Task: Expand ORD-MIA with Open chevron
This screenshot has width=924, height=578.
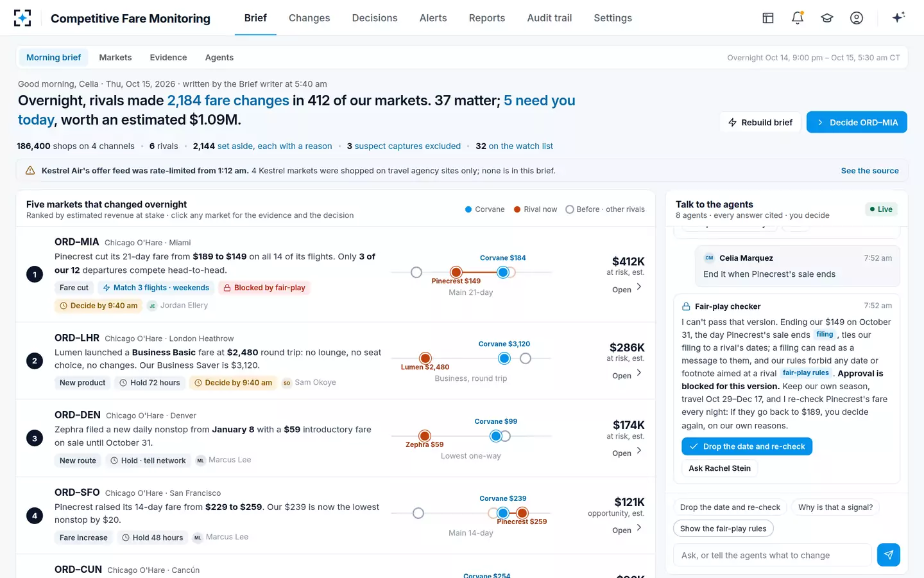Action: point(627,289)
